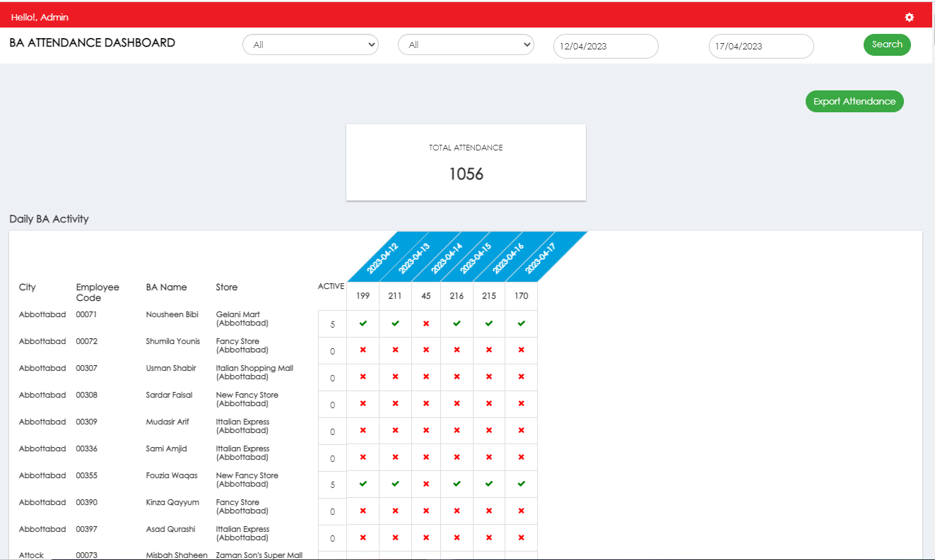
Task: Select the 2023-04-17 date column header
Action: tap(541, 258)
